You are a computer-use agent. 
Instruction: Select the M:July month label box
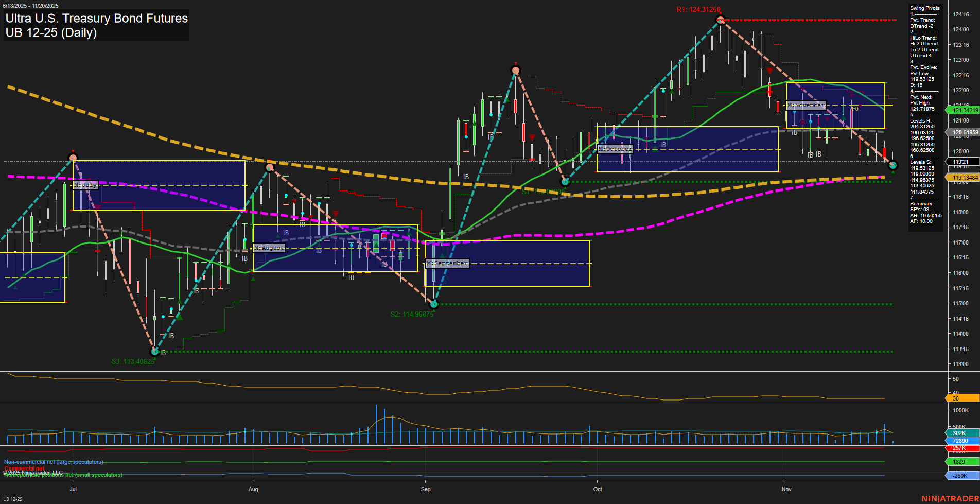(85, 185)
